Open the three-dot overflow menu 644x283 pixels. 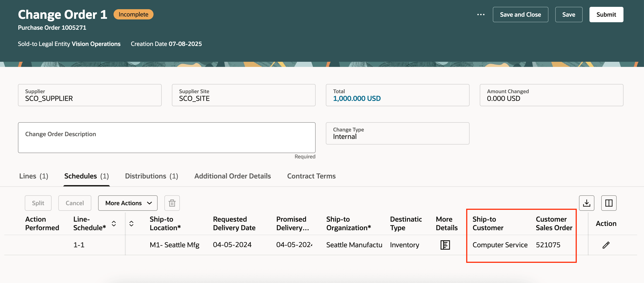[480, 15]
